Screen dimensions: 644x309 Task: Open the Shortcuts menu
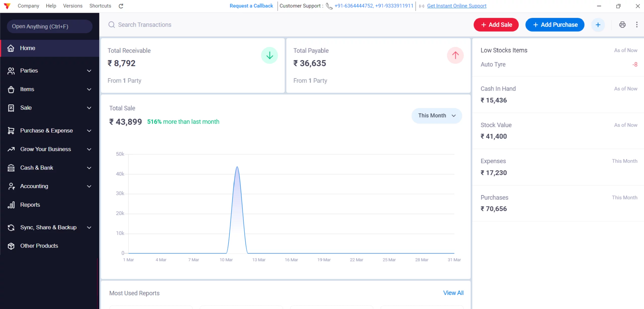point(100,6)
